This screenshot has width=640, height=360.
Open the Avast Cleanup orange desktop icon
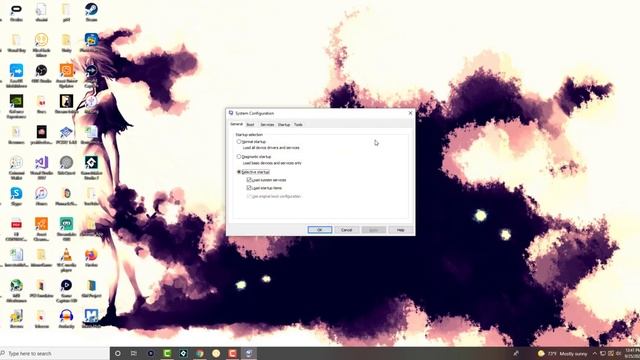click(41, 229)
